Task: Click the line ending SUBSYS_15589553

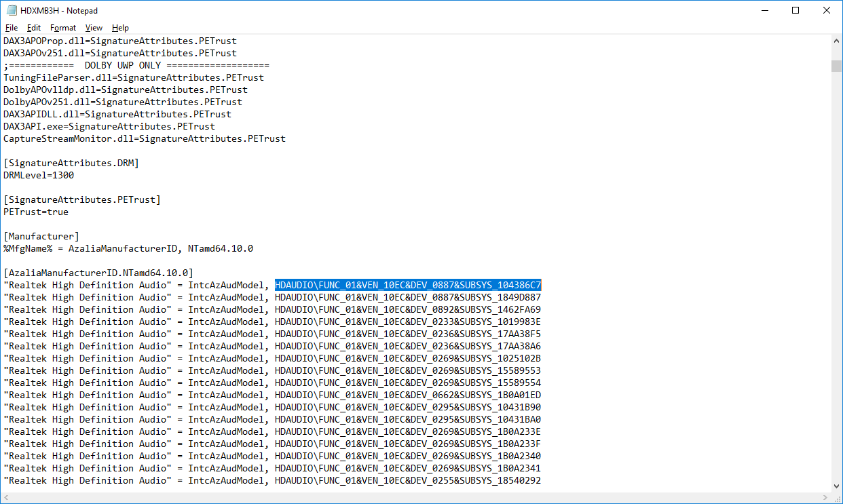Action: click(272, 370)
